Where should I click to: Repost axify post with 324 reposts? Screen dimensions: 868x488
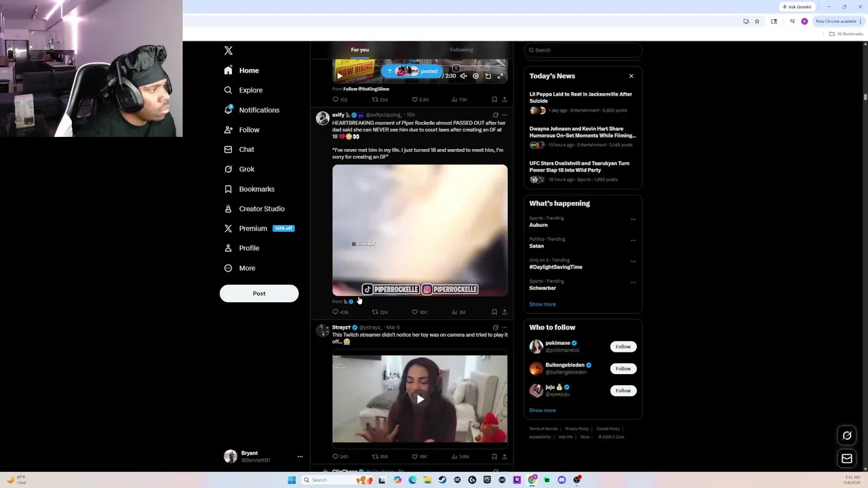tap(380, 312)
